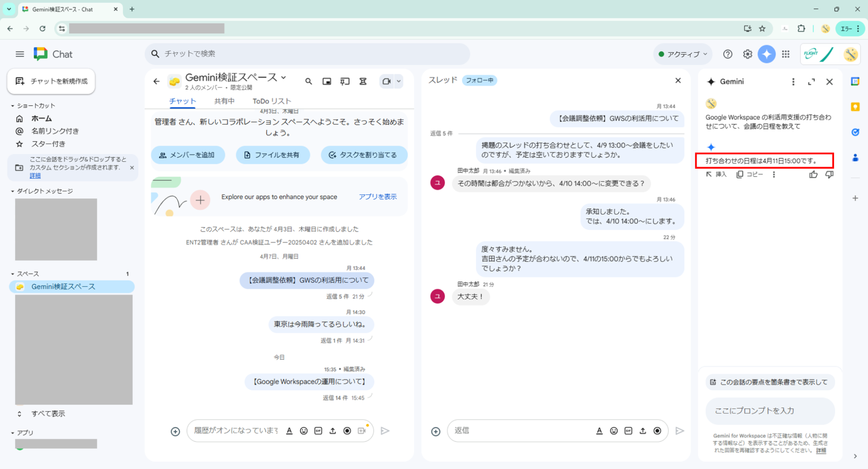The height and width of the screenshot is (469, 868).
Task: Open the help question mark icon
Action: pos(728,54)
